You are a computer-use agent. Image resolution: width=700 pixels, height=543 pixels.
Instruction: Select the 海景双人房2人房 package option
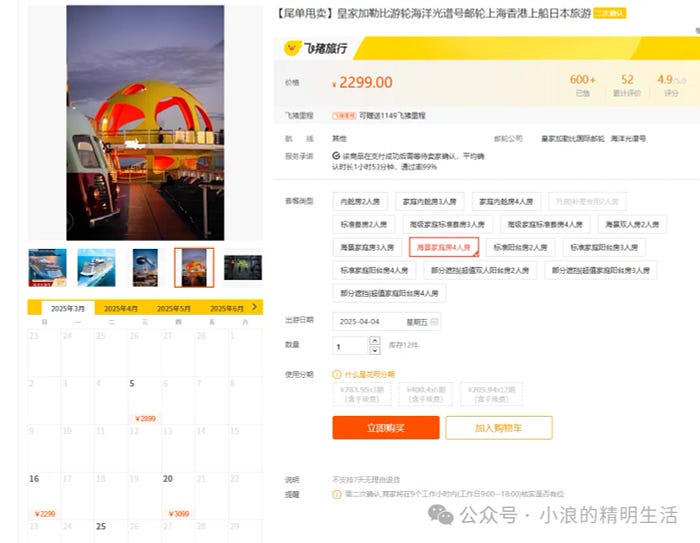click(x=632, y=224)
